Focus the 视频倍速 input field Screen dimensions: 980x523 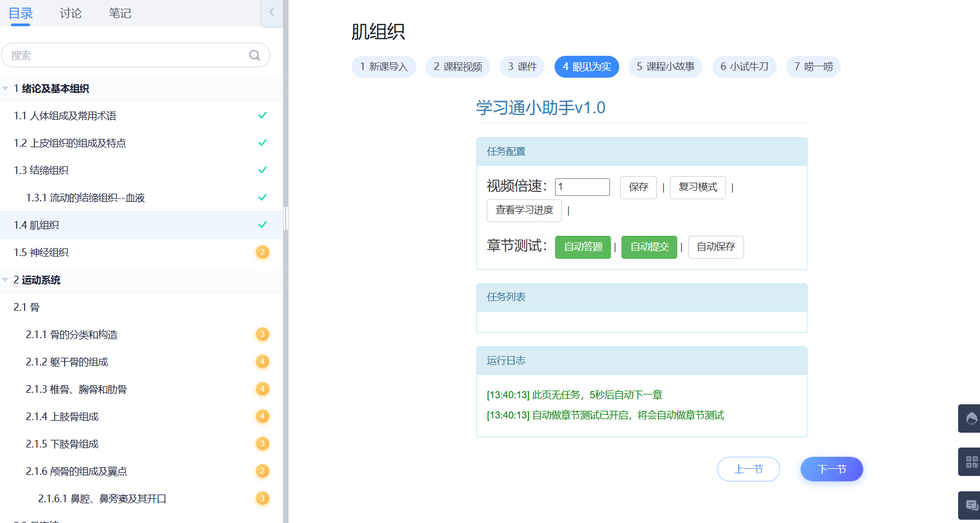point(583,187)
